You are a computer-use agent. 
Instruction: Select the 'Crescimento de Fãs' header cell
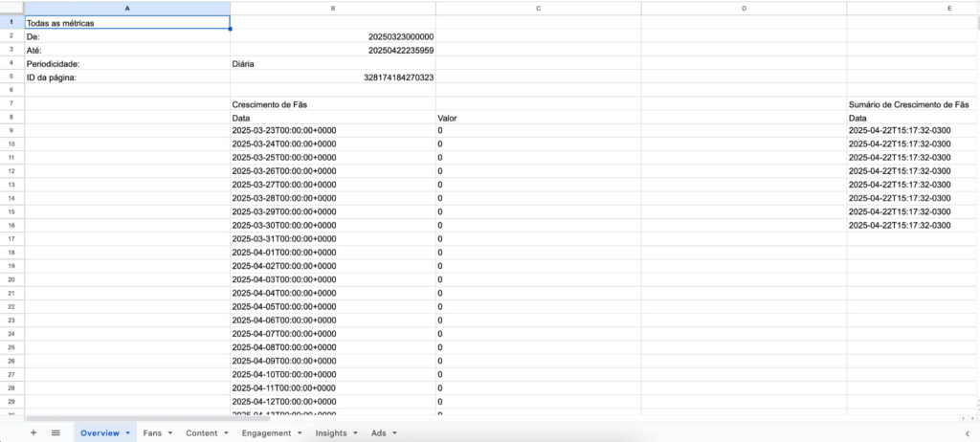tap(332, 103)
